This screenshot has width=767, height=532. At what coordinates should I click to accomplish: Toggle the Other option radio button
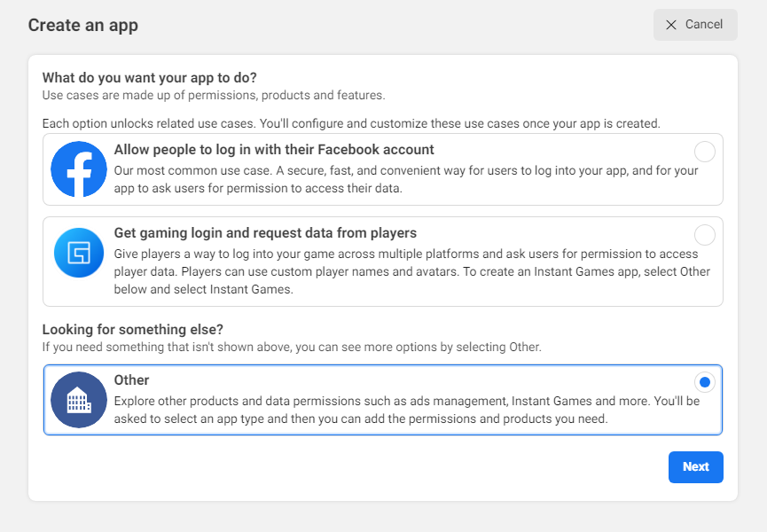[x=704, y=382]
